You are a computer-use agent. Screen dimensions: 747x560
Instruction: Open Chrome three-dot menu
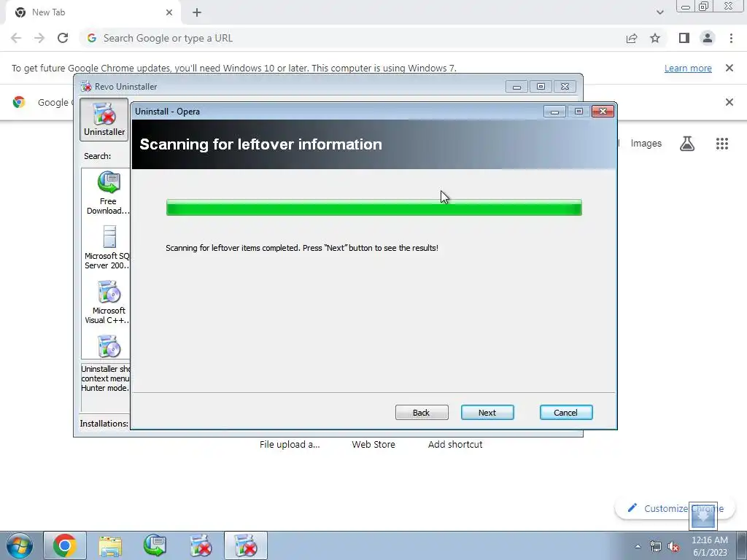(731, 38)
